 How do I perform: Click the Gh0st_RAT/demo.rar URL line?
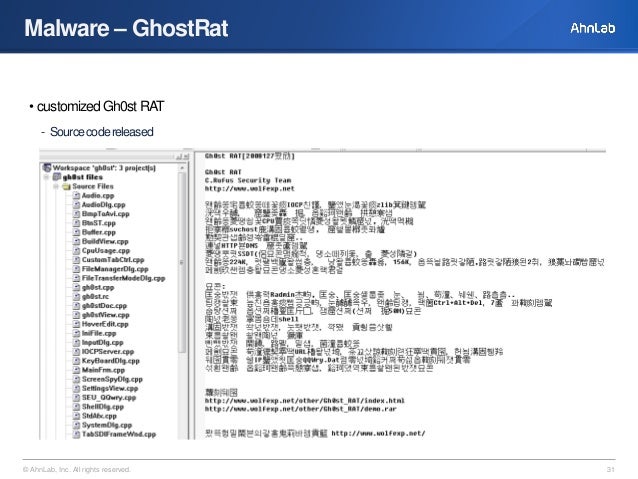(300, 409)
